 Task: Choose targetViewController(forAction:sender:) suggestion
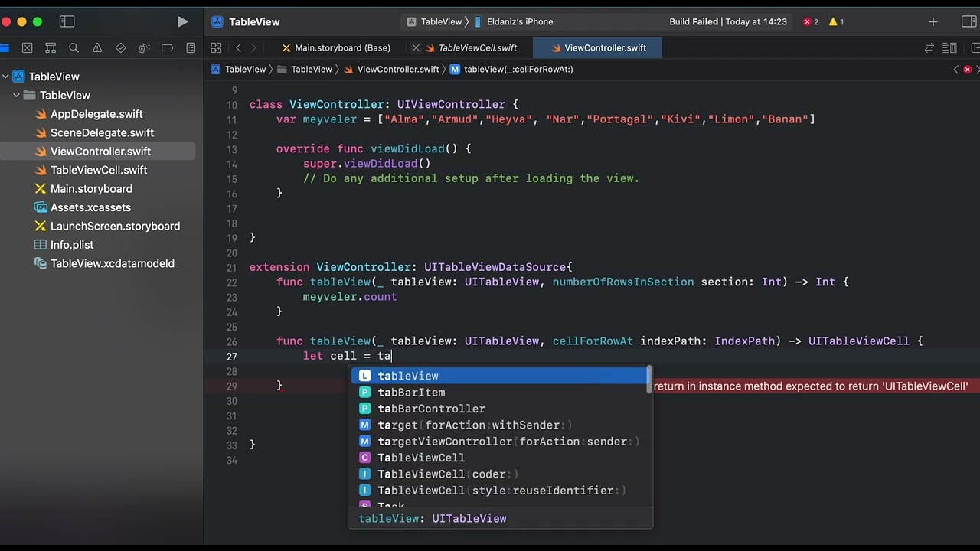coord(498,442)
